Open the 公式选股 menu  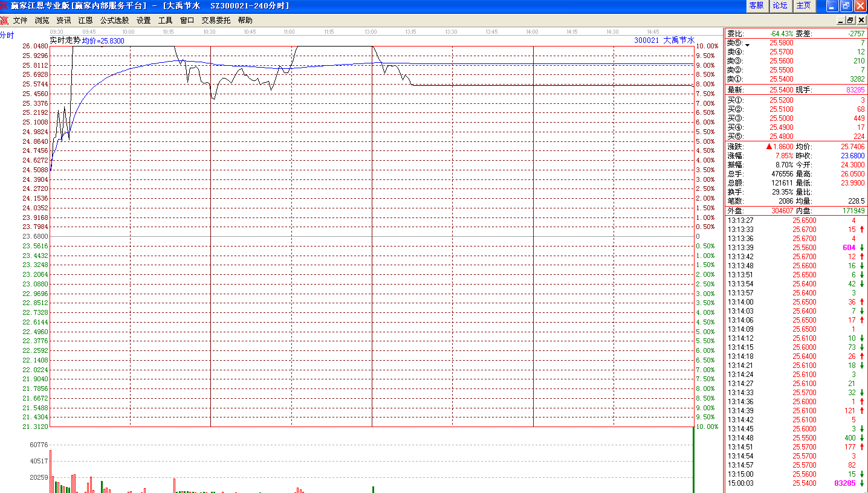pos(115,21)
